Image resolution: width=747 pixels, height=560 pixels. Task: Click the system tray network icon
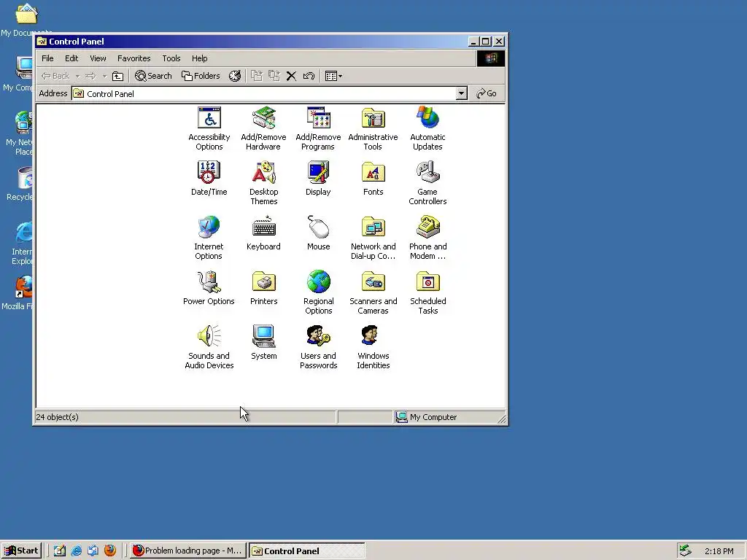click(685, 551)
